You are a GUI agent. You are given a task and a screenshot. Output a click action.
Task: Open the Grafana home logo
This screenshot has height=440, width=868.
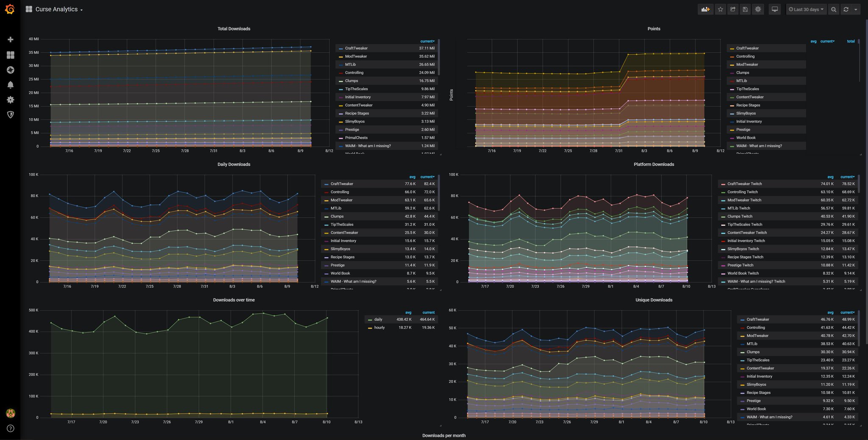pyautogui.click(x=10, y=9)
